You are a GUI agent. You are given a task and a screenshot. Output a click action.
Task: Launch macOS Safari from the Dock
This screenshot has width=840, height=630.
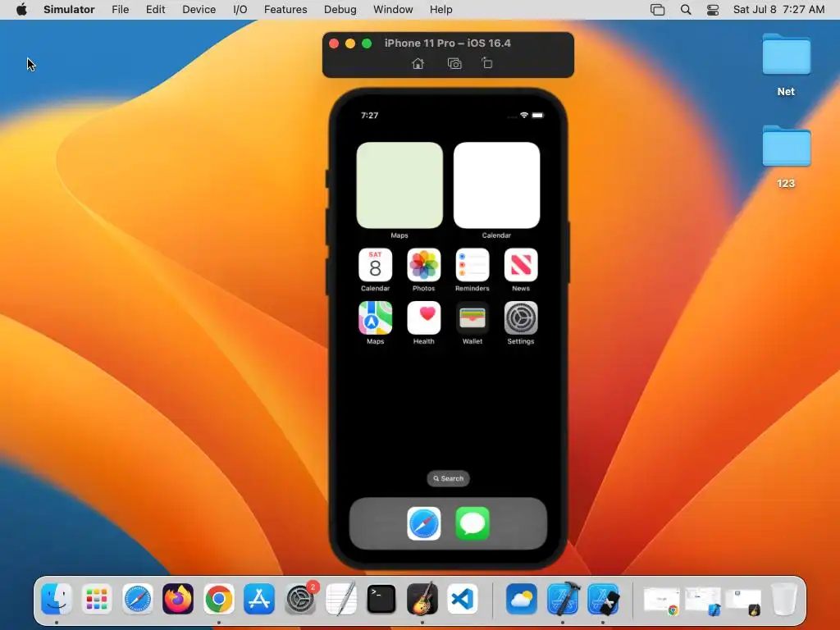tap(138, 598)
